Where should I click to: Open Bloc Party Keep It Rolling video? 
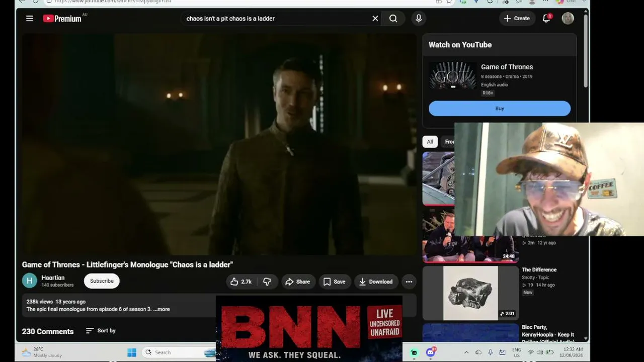coord(548,334)
